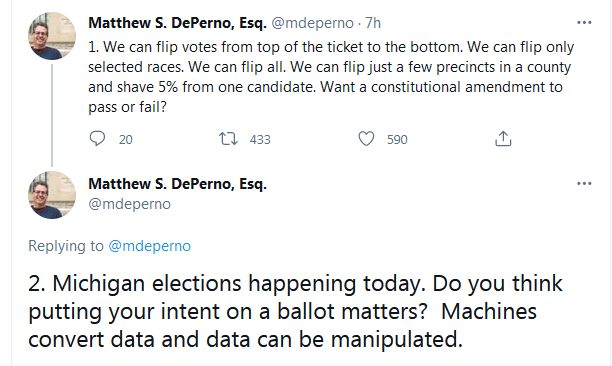Open more options on the first tweet
Viewport: 612px width, 366px height.
click(x=584, y=23)
